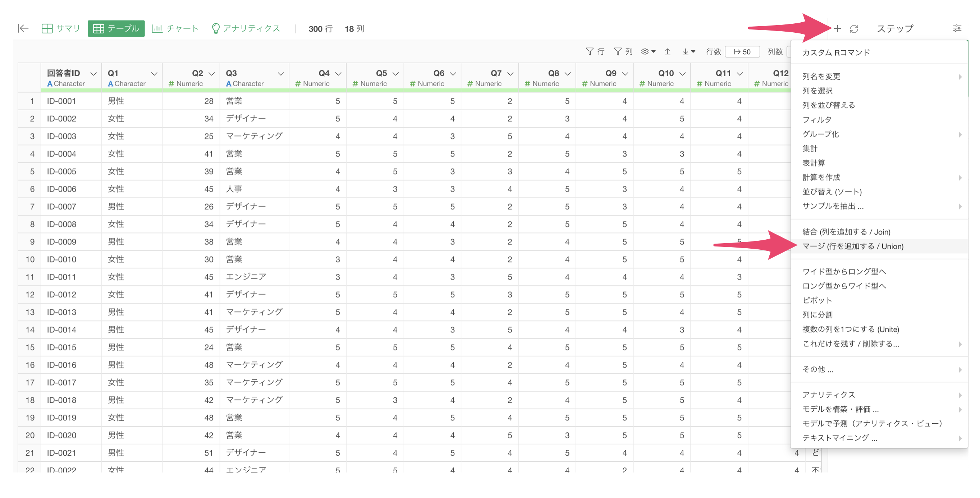This screenshot has height=498, width=980.
Task: Open the step settings sliders icon
Action: [957, 28]
